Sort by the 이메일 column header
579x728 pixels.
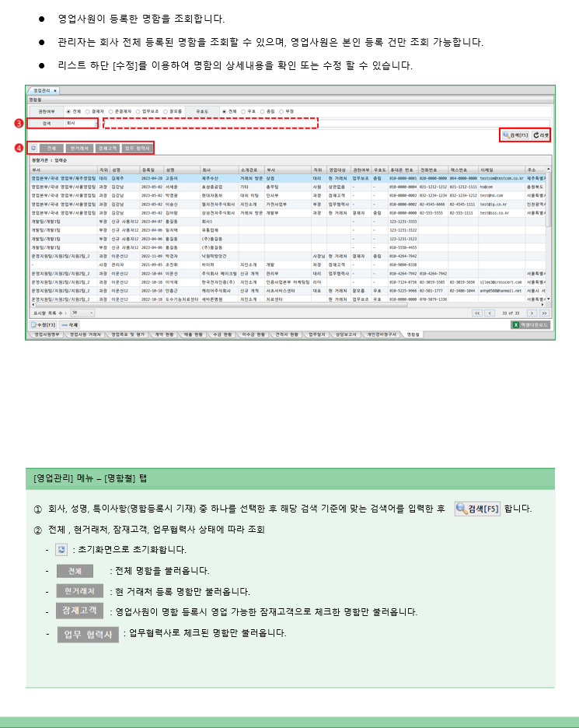tap(501, 170)
